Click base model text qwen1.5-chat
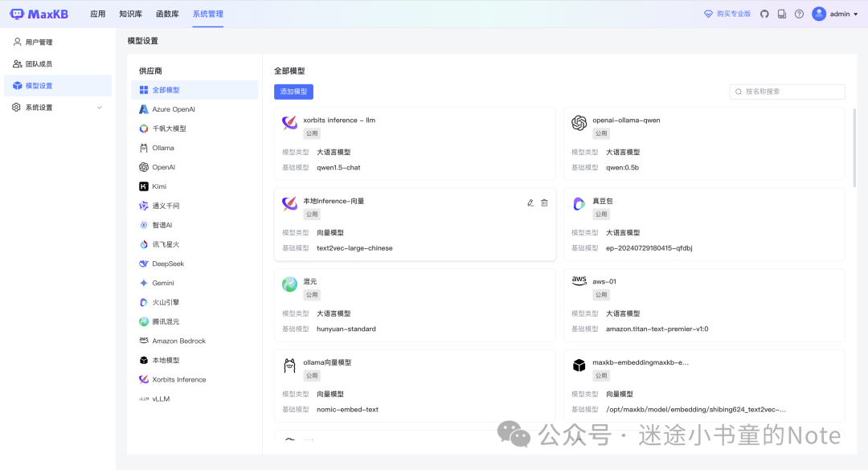This screenshot has height=470, width=868. 338,168
